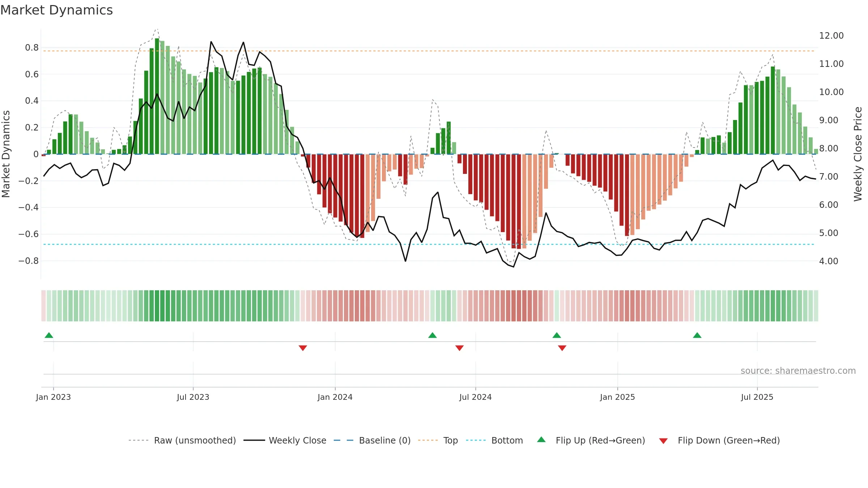Toggle Flip Up (Red→Green) legend entry
This screenshot has height=488, width=868.
(x=591, y=440)
